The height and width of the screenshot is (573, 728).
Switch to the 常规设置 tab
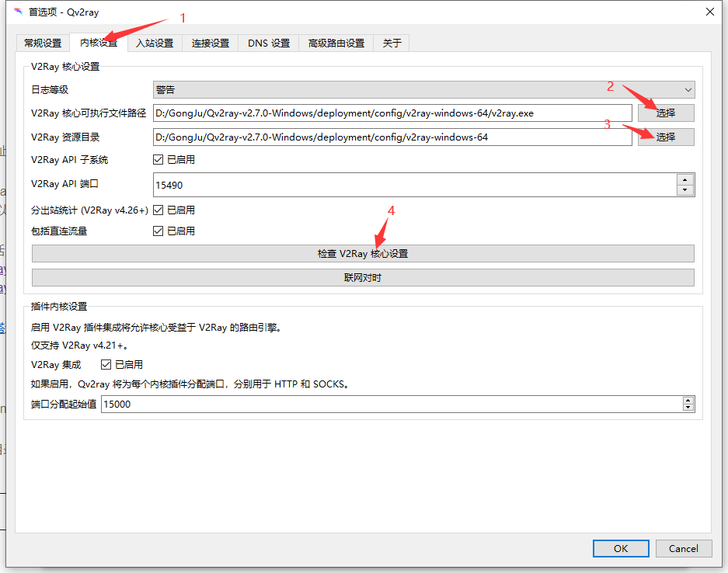click(43, 43)
